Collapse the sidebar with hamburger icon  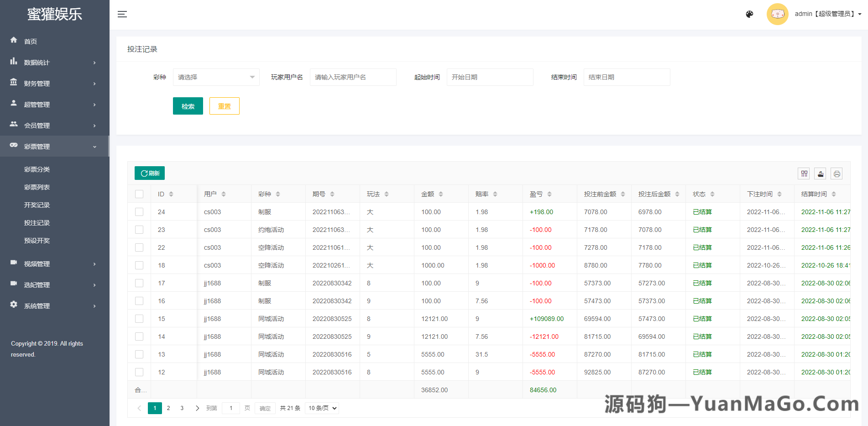122,14
